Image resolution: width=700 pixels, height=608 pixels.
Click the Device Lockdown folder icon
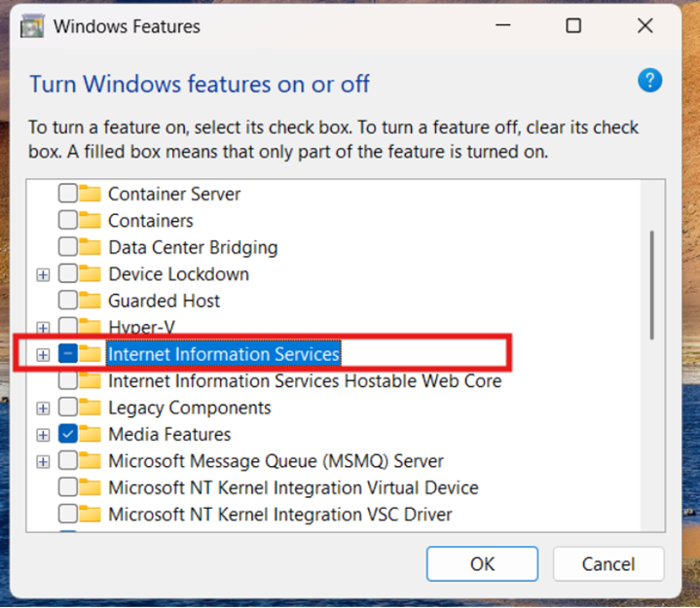pyautogui.click(x=90, y=274)
